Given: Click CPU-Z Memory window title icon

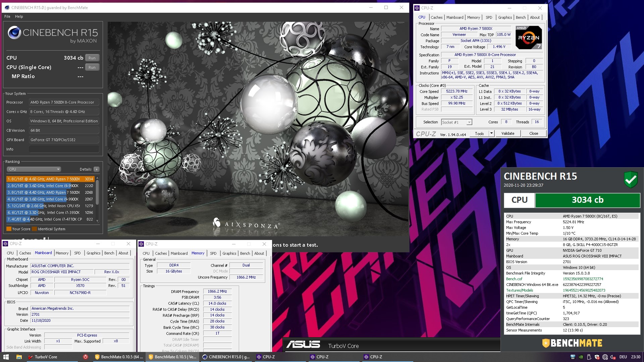Looking at the screenshot, I should 141,244.
